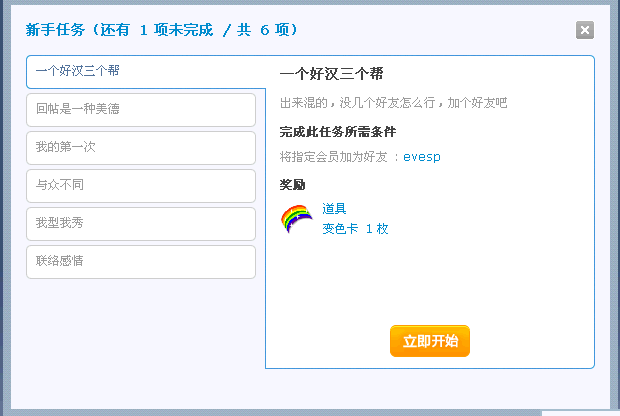Click the bold 一个好汉三个帮 heading in details
620x416 pixels.
point(331,74)
